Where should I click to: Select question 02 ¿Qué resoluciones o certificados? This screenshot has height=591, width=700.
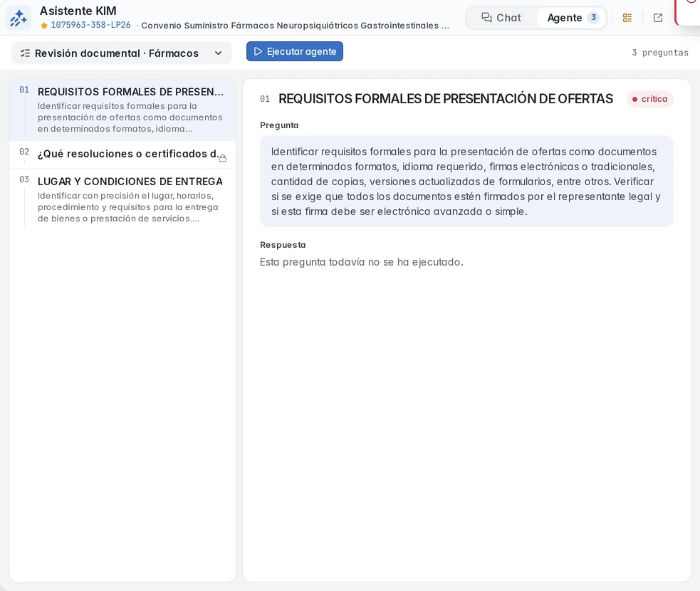coord(122,155)
